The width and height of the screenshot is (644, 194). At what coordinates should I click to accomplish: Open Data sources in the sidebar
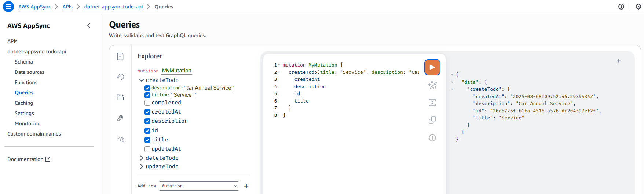pyautogui.click(x=29, y=72)
